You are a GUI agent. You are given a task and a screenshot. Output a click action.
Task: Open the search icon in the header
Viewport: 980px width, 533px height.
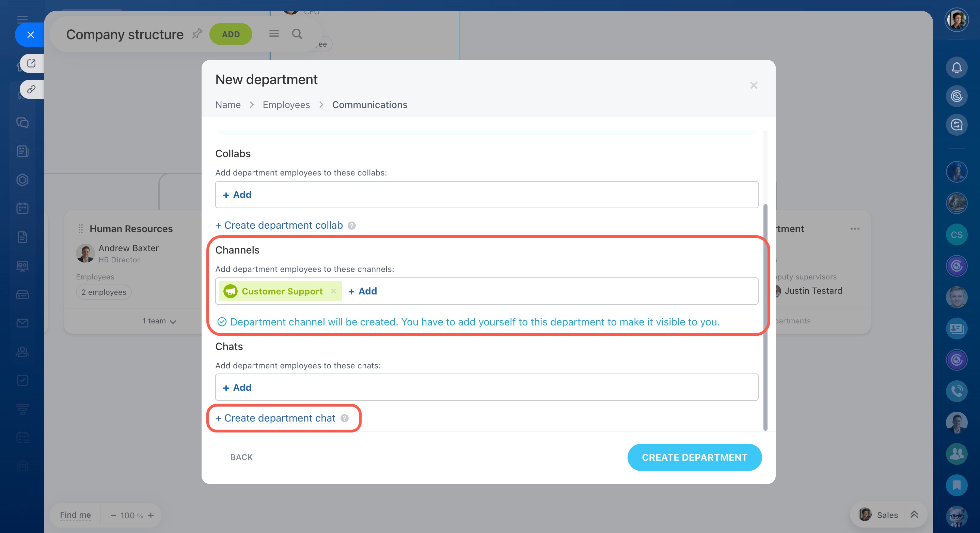(297, 34)
